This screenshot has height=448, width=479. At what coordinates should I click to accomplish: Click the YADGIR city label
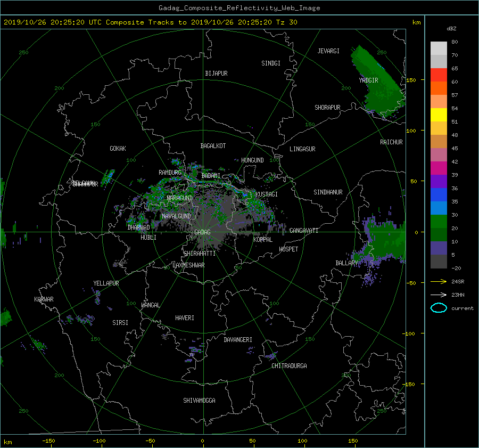(368, 80)
